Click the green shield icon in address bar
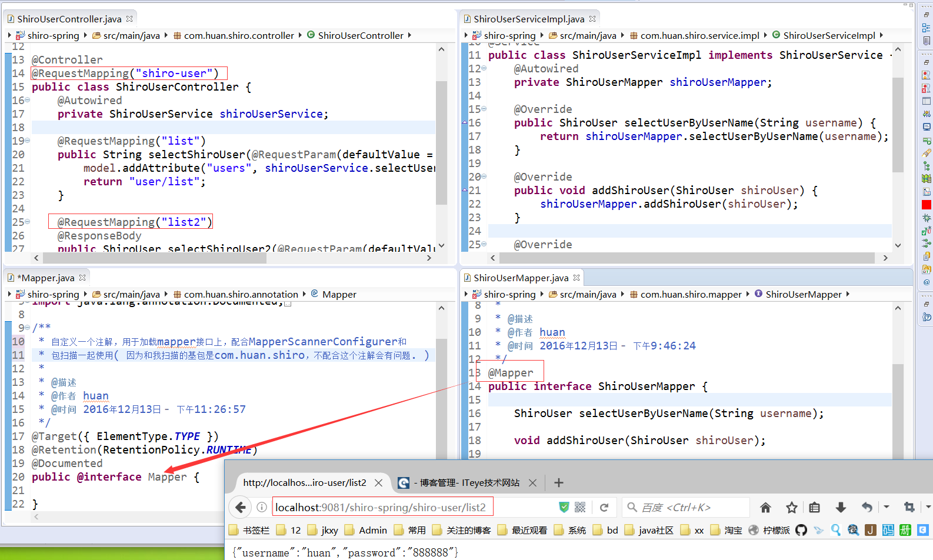The height and width of the screenshot is (560, 933). 564,507
